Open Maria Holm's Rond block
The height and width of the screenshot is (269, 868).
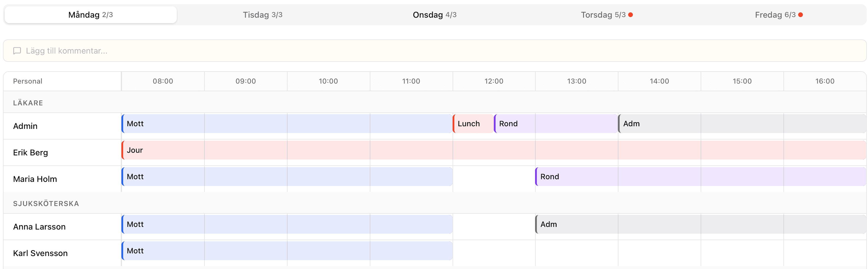(x=573, y=176)
